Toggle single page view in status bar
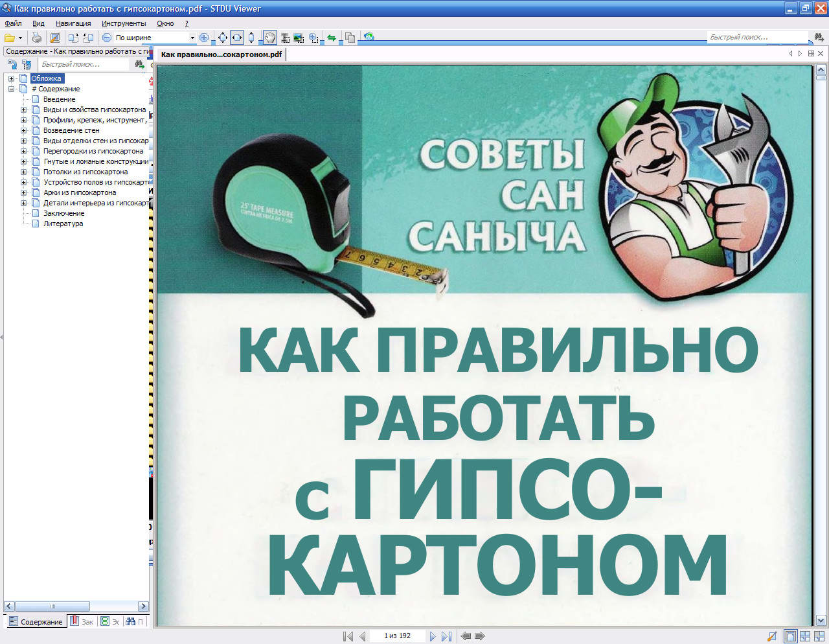 click(x=790, y=636)
